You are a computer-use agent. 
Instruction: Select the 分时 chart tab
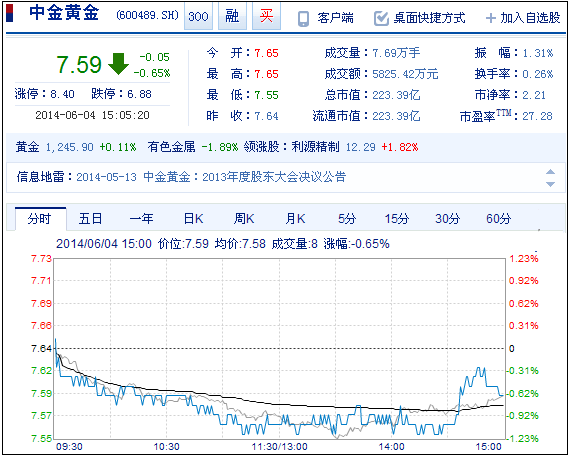coord(40,219)
